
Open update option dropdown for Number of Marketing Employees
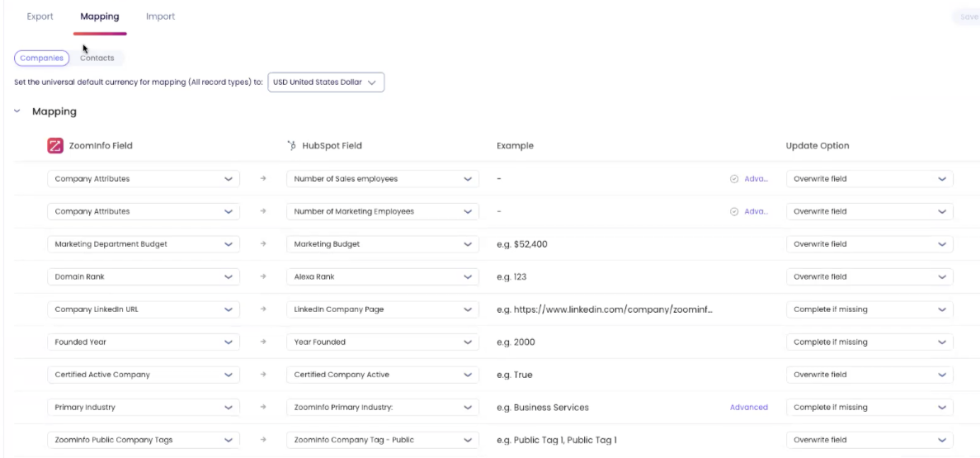[x=869, y=211]
